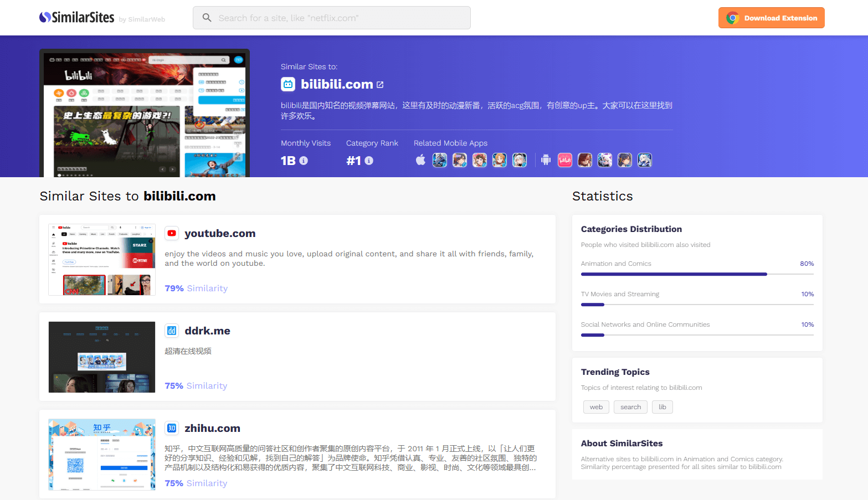Select the Animation and Comics category label

point(616,264)
